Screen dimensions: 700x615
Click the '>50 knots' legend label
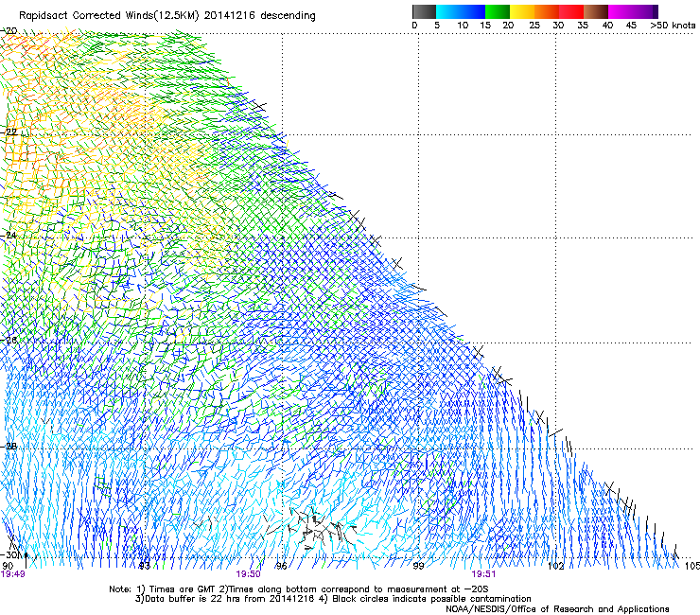(673, 26)
